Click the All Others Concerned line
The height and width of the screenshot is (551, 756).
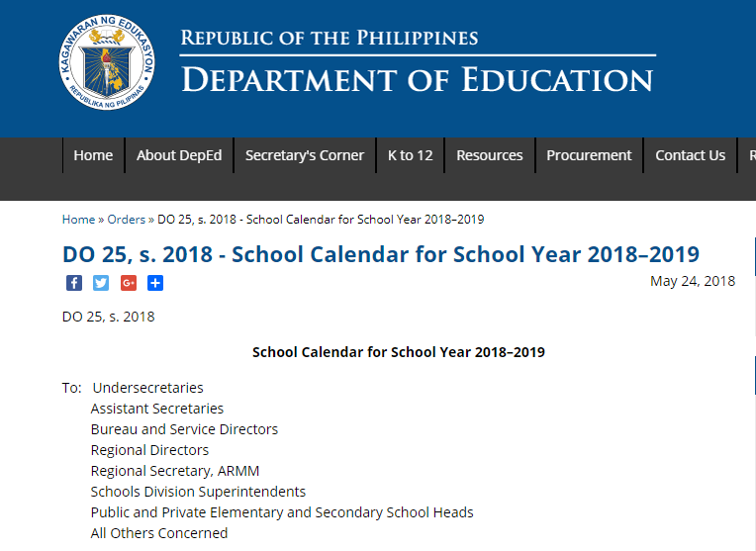coord(159,532)
